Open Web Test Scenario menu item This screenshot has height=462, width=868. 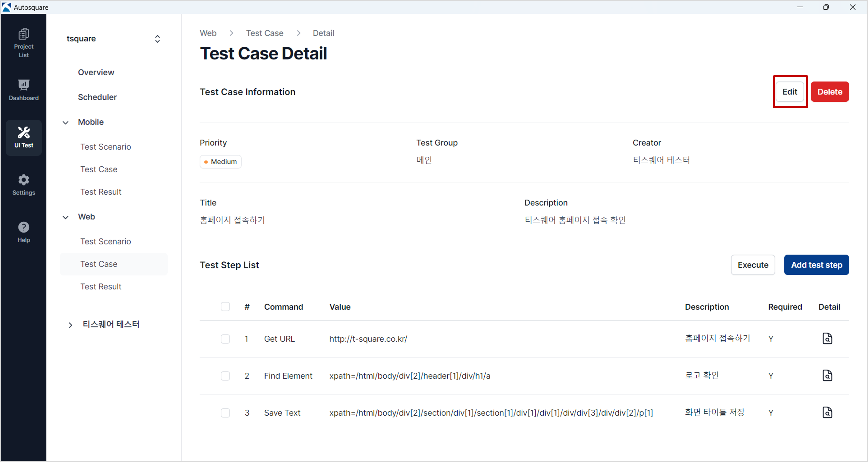pos(106,242)
